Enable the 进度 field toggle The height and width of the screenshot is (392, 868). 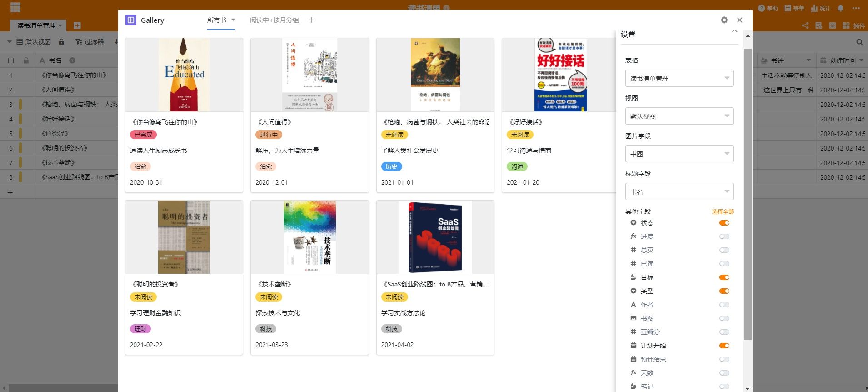(724, 236)
